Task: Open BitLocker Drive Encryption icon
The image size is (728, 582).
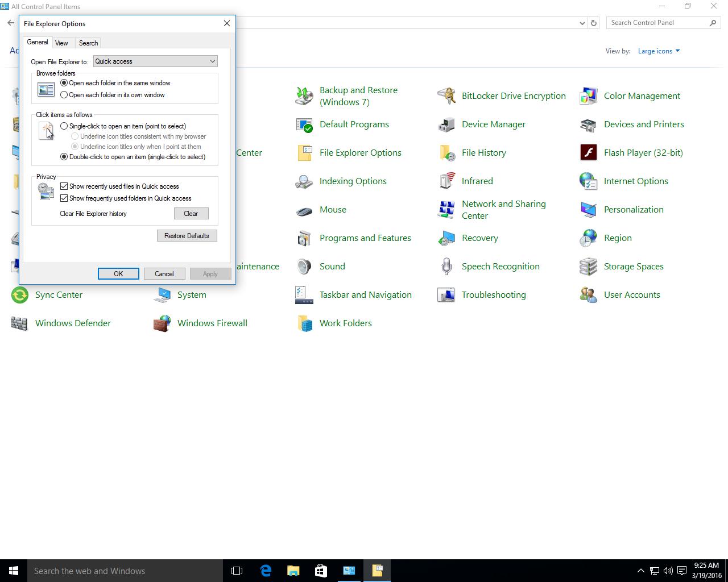Action: 446,96
